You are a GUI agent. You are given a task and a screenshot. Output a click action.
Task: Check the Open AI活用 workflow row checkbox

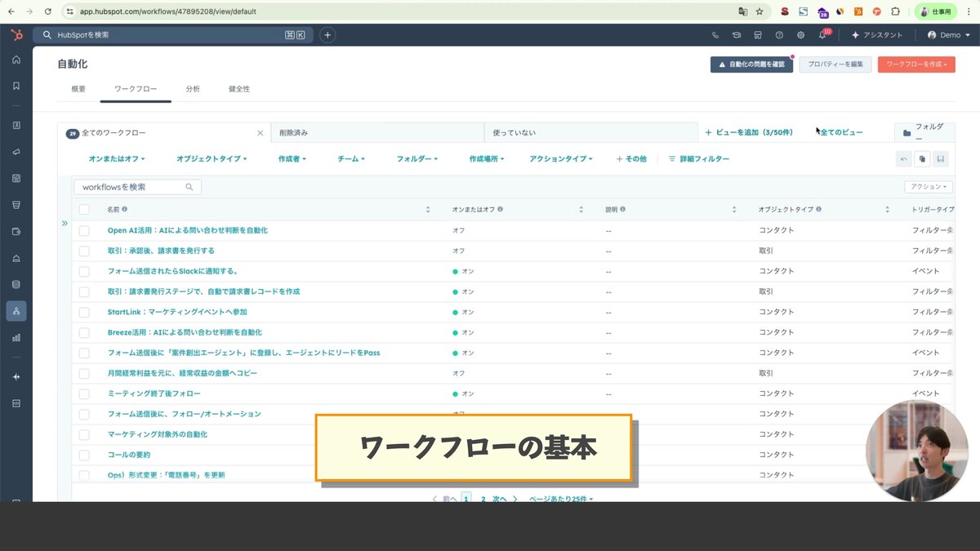pos(84,230)
